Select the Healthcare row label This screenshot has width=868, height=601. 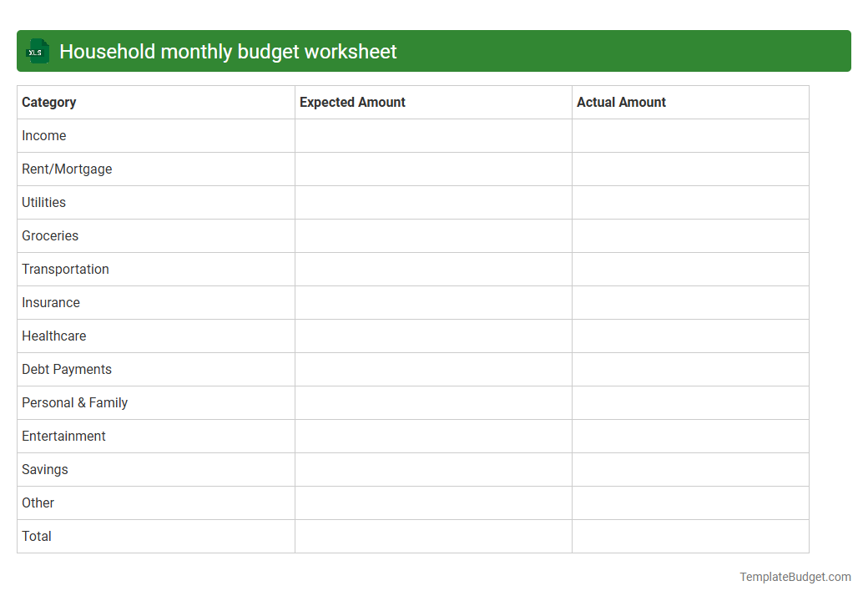point(54,336)
